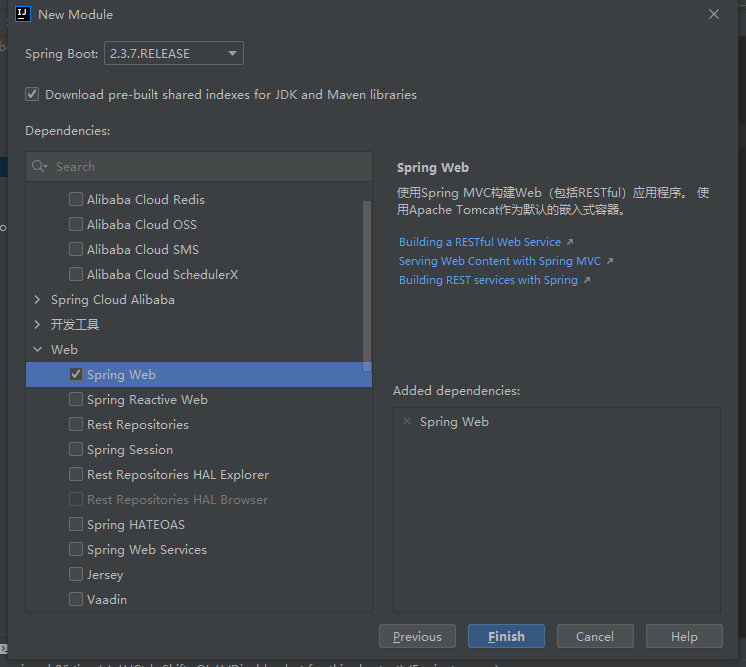Enable Spring Reactive Web checkbox
This screenshot has width=746, height=667.
click(76, 399)
